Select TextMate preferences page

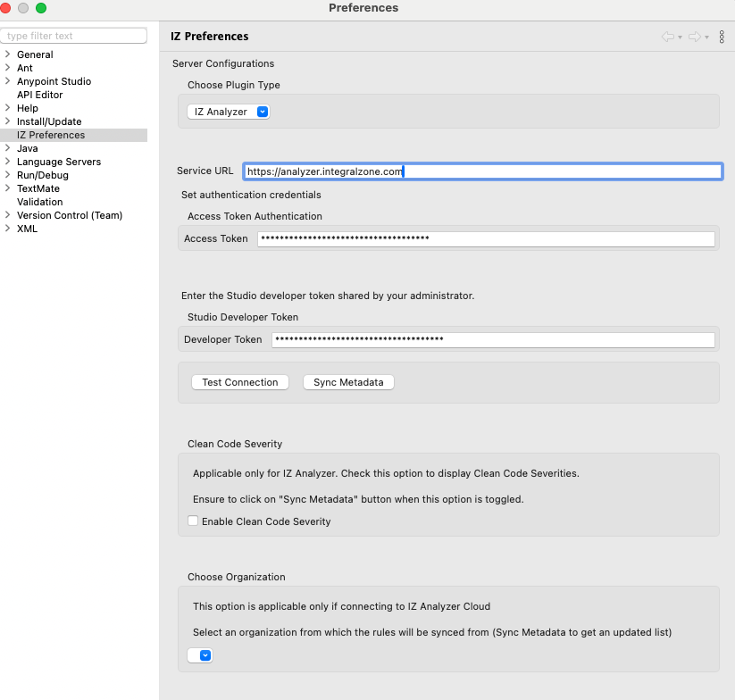[x=38, y=188]
